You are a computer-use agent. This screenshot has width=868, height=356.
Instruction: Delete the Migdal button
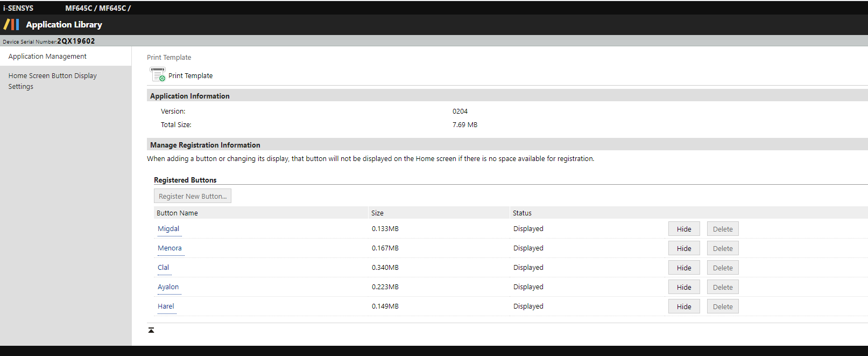723,229
